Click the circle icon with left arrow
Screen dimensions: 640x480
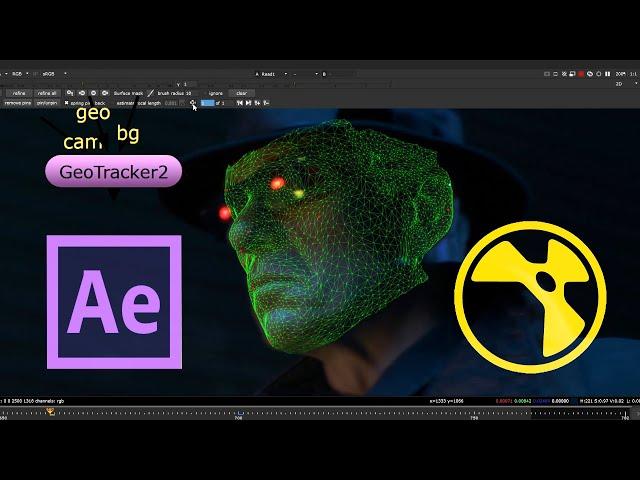[x=82, y=93]
